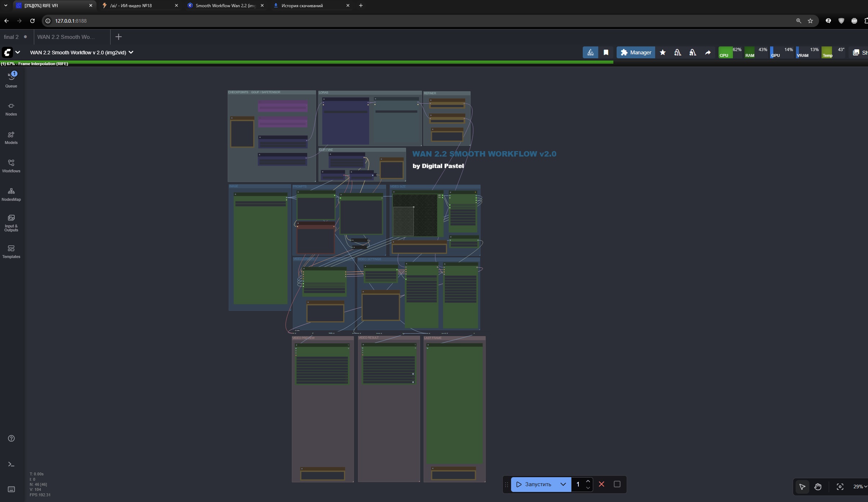868x502 pixels.
Task: Open the 29% zoom level dropdown
Action: pyautogui.click(x=859, y=487)
